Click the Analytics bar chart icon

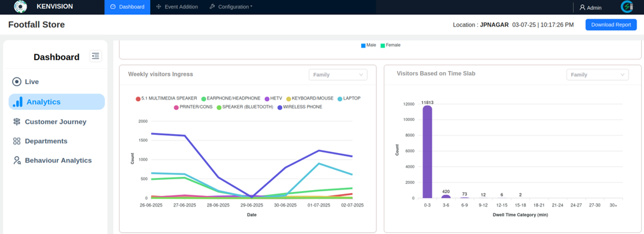(18, 102)
